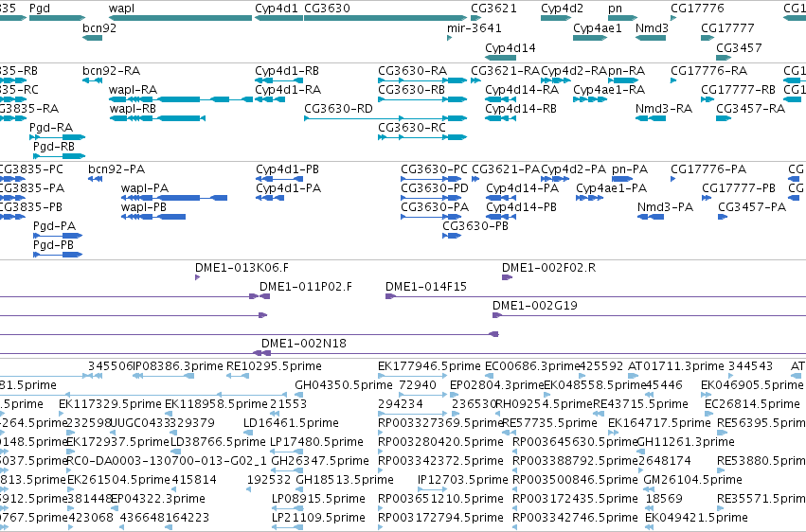
Task: Click the Cyp4ae1 gene label
Action: [x=598, y=28]
